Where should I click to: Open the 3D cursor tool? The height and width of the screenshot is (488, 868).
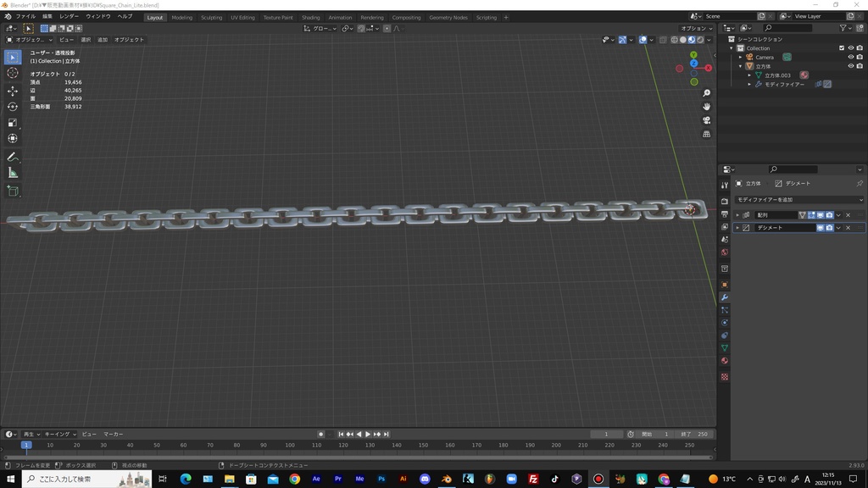click(x=12, y=72)
